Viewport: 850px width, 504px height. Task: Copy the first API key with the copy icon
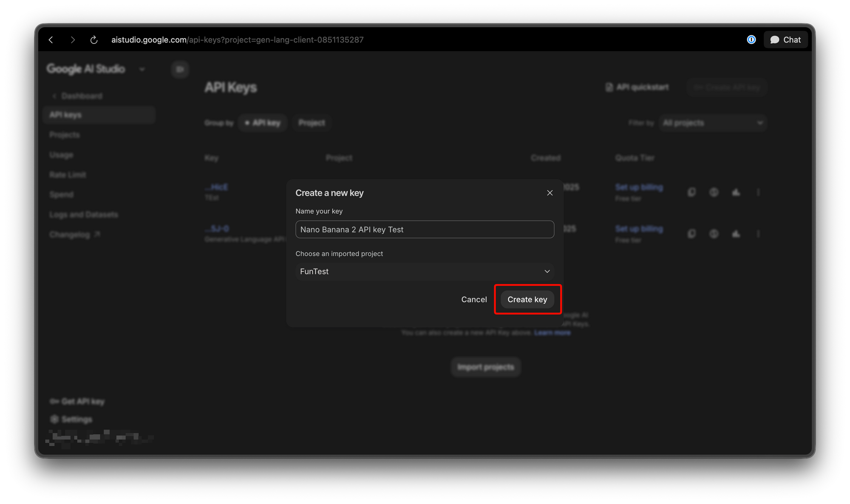[x=691, y=192]
